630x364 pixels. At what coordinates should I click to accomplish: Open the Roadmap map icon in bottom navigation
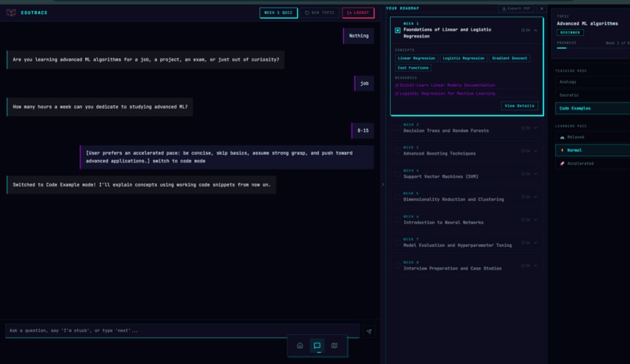point(335,345)
